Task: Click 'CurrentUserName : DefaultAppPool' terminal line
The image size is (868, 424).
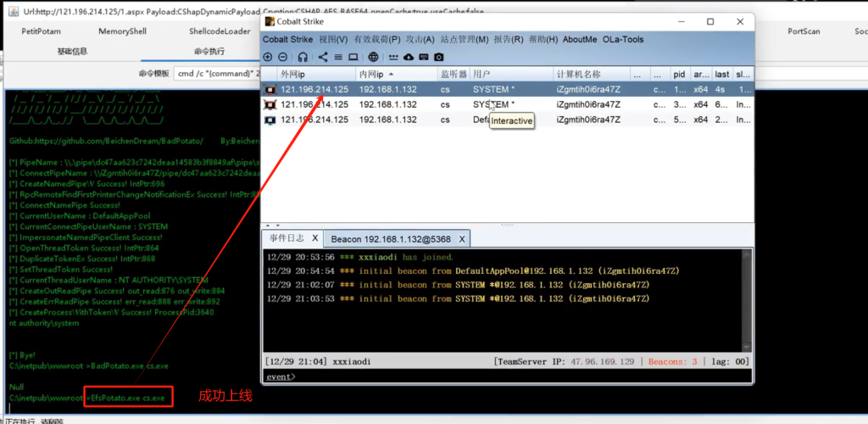Action: (80, 216)
